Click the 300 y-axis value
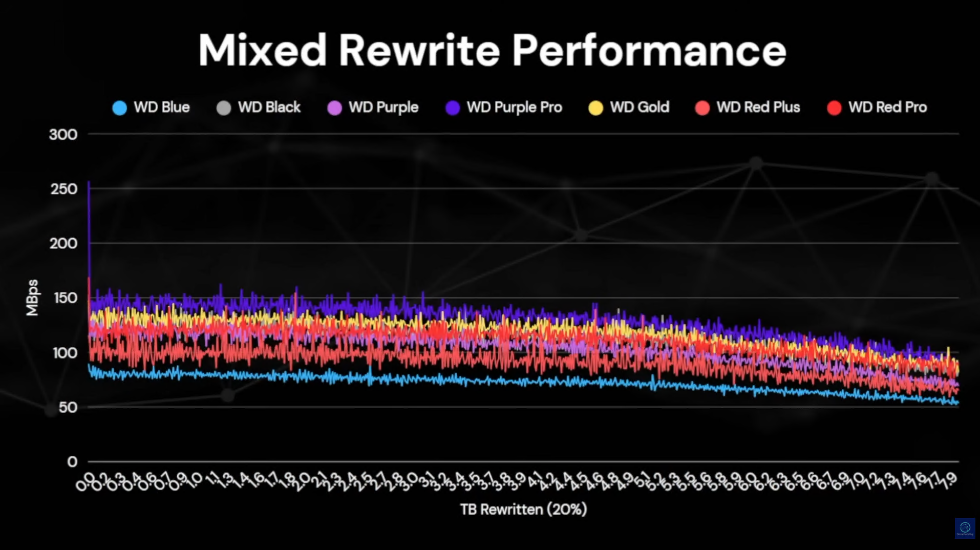The height and width of the screenshot is (550, 980). click(x=63, y=134)
